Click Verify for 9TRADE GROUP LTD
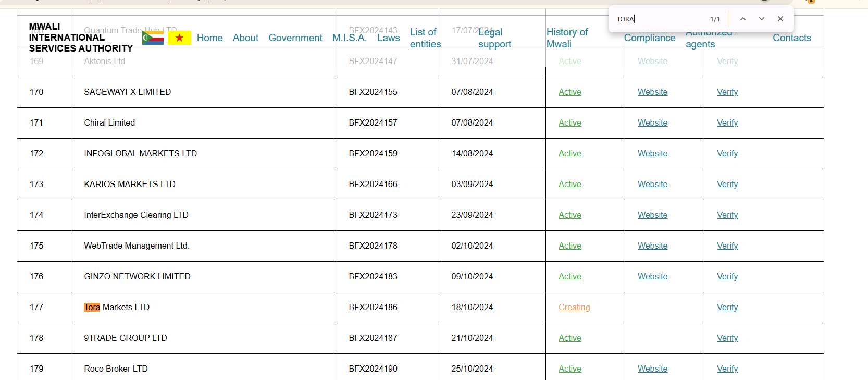Image resolution: width=868 pixels, height=380 pixels. tap(727, 338)
